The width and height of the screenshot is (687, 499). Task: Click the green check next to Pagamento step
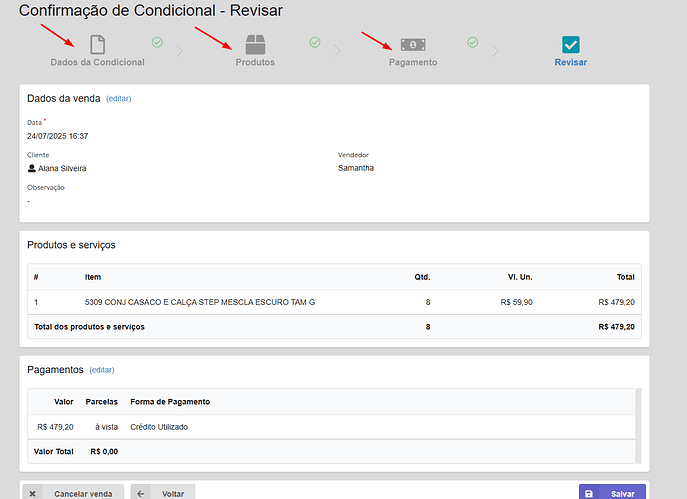(x=472, y=42)
